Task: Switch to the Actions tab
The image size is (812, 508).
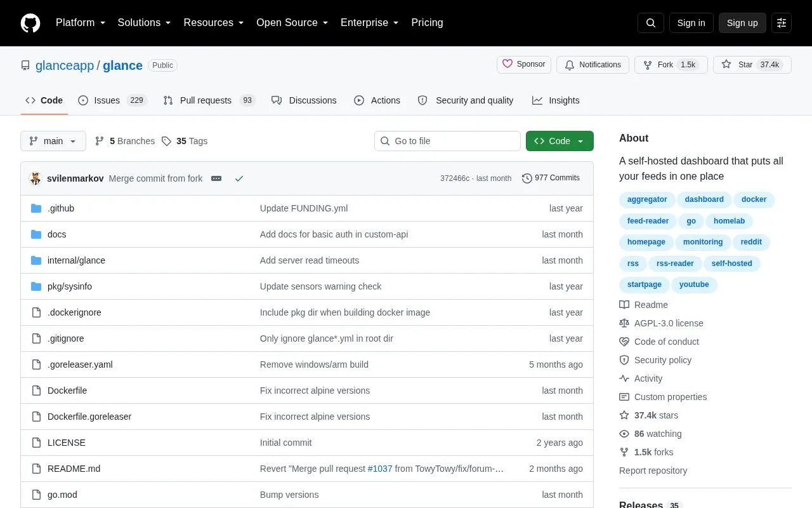Action: (x=377, y=100)
